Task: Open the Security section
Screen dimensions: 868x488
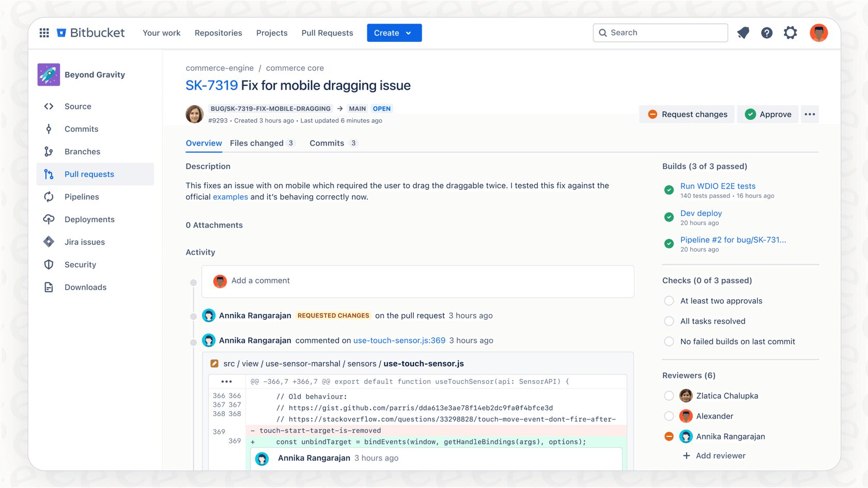Action: [49, 264]
